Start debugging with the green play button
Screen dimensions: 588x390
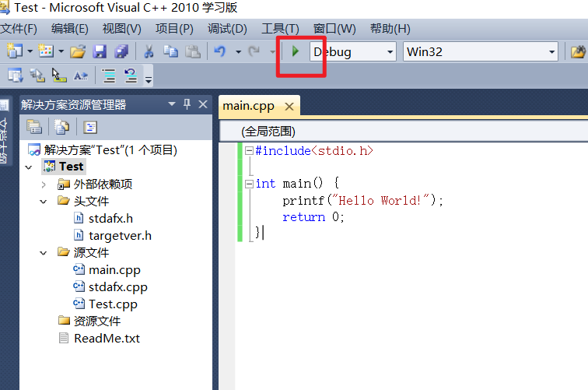(x=295, y=51)
